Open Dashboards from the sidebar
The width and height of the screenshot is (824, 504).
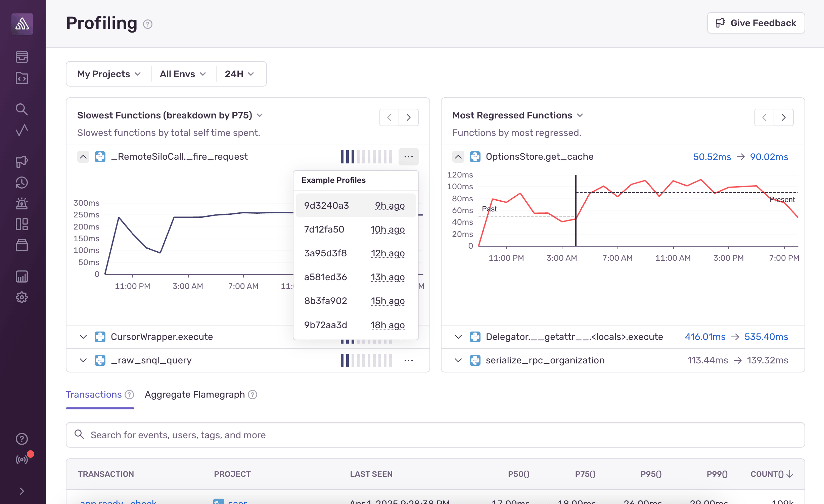point(22,224)
